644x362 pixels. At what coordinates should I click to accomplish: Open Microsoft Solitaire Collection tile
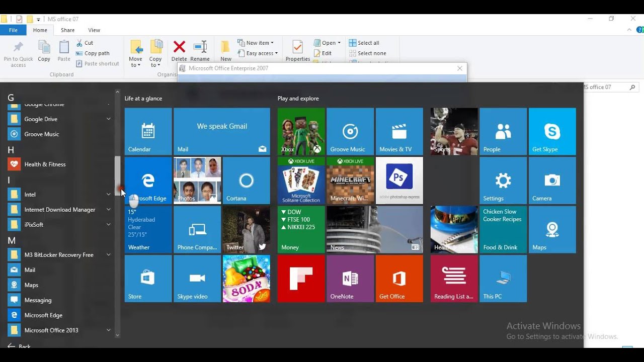pos(301,180)
